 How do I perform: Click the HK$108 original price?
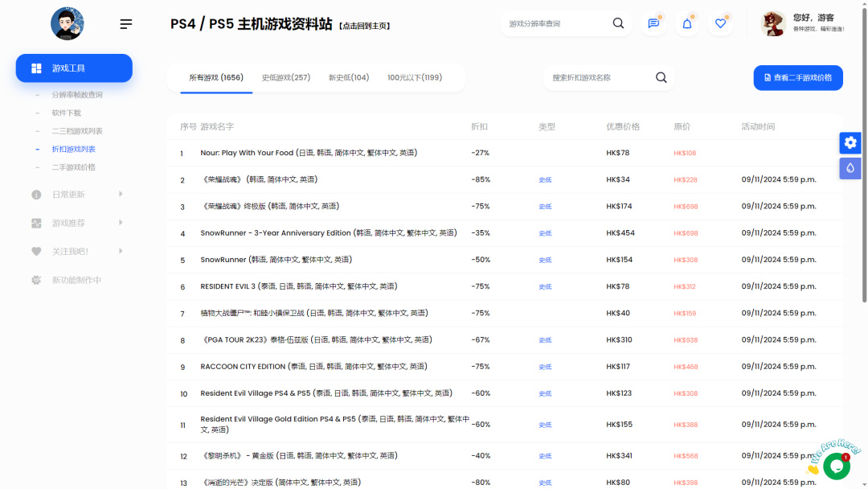[685, 153]
